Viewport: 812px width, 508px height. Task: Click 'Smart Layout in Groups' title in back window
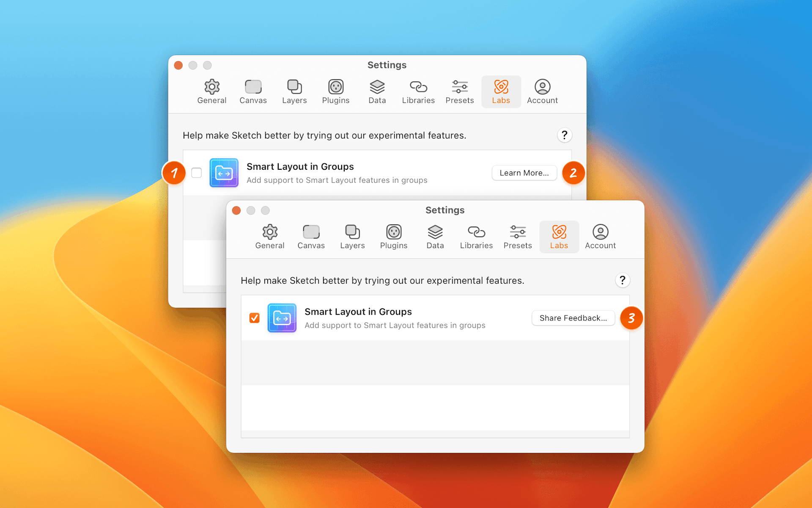300,166
